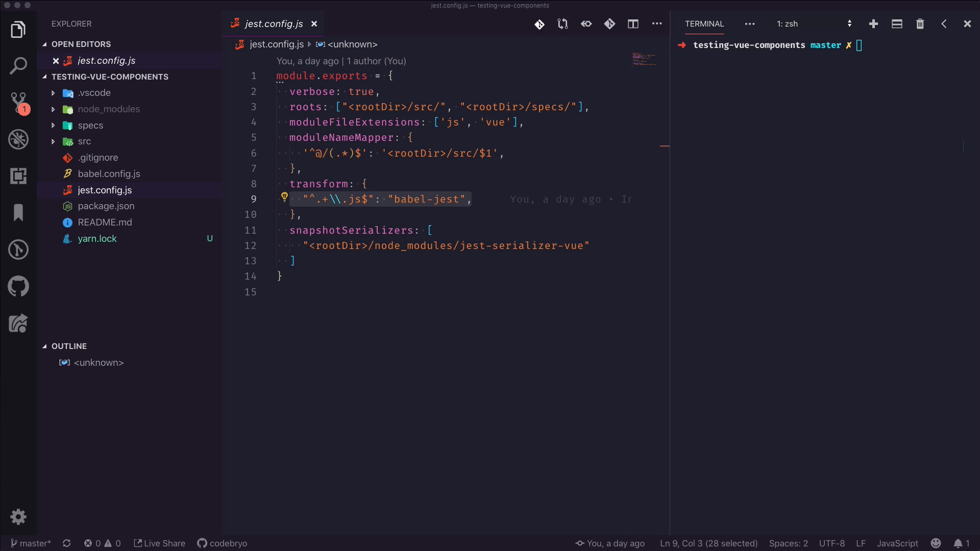
Task: Create a new terminal with plus
Action: click(x=873, y=24)
